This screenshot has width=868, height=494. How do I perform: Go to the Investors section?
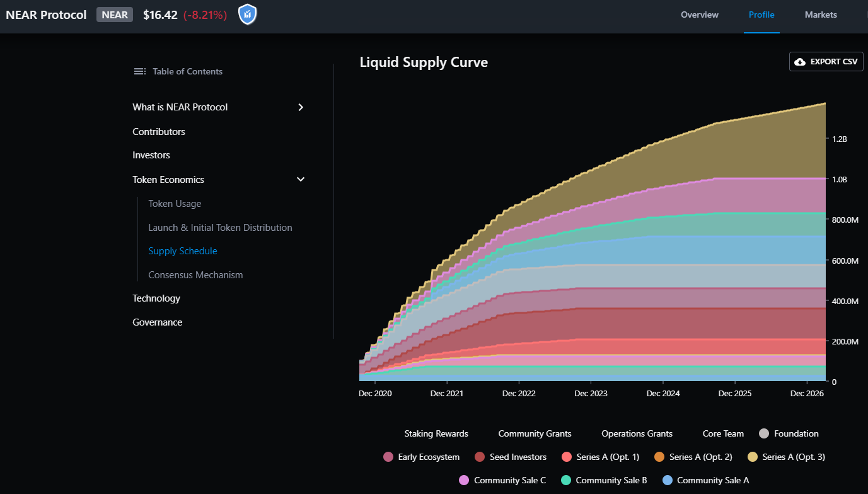151,155
